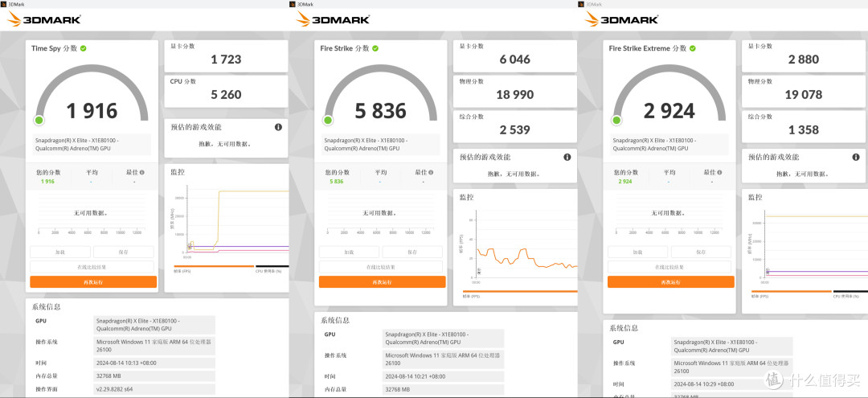Click 再次运行 in the Fire Strike Extreme window

(671, 281)
